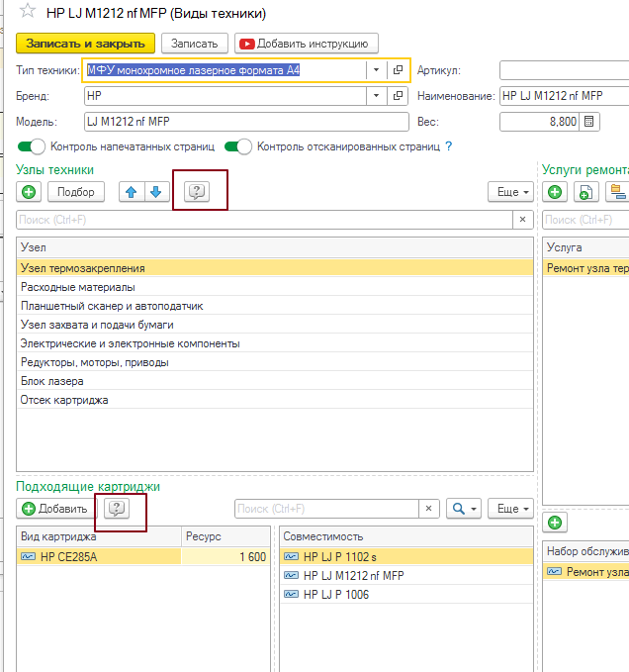Toggle Контроль отсканированных страниц switch
This screenshot has height=672, width=629.
click(238, 146)
